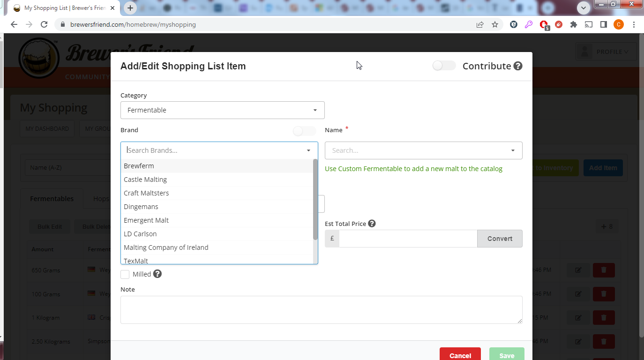Viewport: 644px width, 360px height.
Task: Toggle the Contribute switch on
Action: coord(444,66)
